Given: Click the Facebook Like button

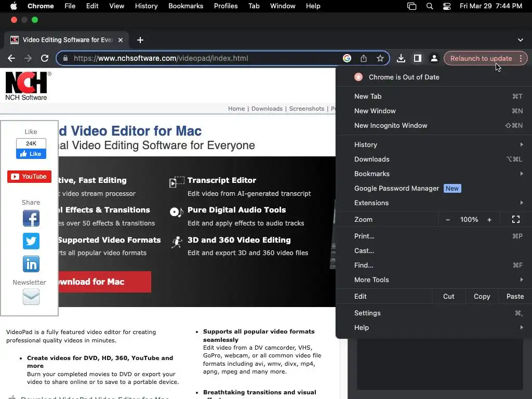Looking at the screenshot, I should (31, 154).
